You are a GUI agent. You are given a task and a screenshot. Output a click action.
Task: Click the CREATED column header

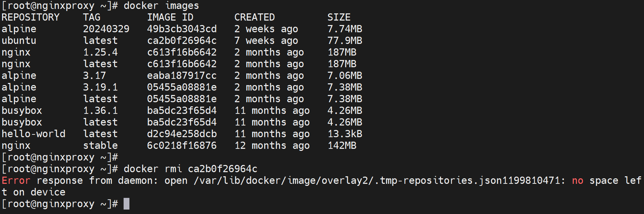coord(254,17)
